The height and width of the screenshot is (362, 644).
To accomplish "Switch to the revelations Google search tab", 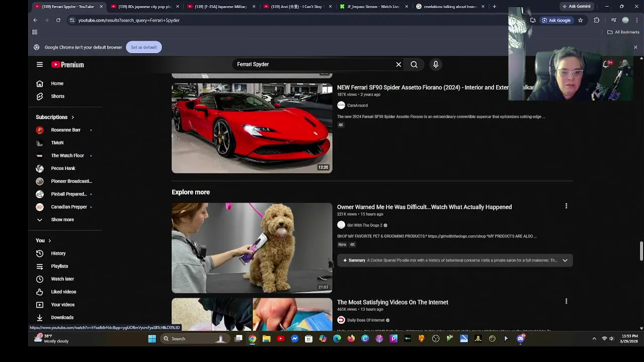I will (450, 7).
